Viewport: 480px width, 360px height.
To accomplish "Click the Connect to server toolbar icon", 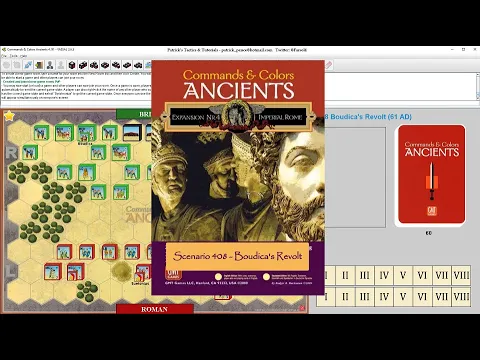I will 28,65.
